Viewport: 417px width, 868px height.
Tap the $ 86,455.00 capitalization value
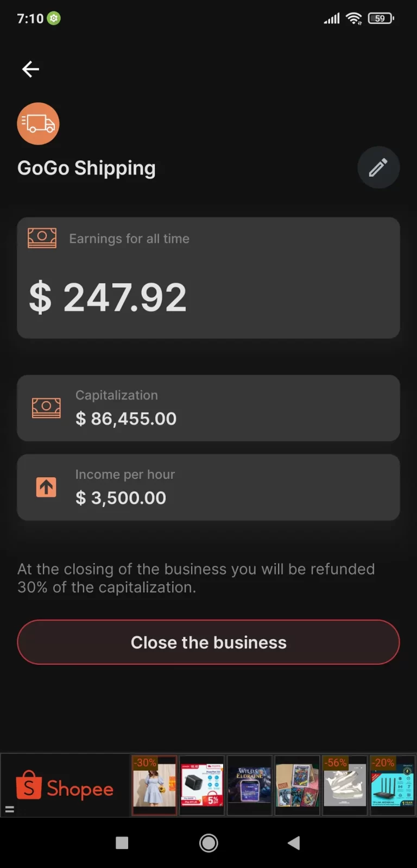pyautogui.click(x=126, y=419)
